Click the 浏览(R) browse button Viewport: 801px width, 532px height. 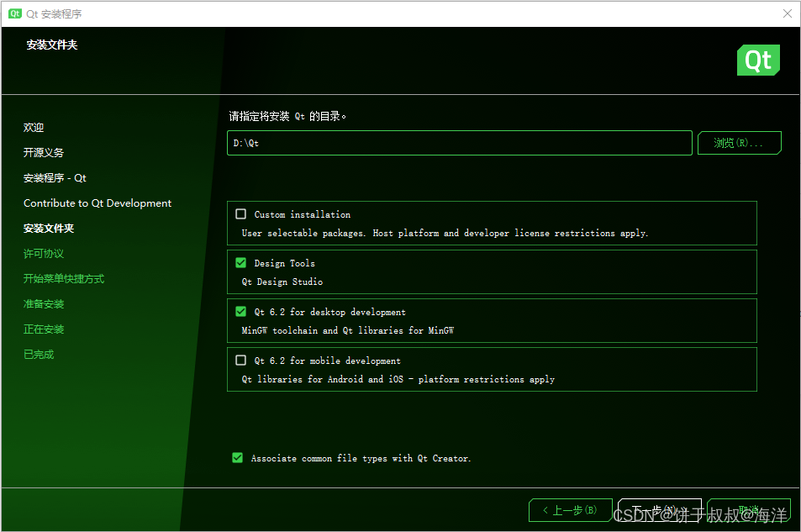(739, 143)
